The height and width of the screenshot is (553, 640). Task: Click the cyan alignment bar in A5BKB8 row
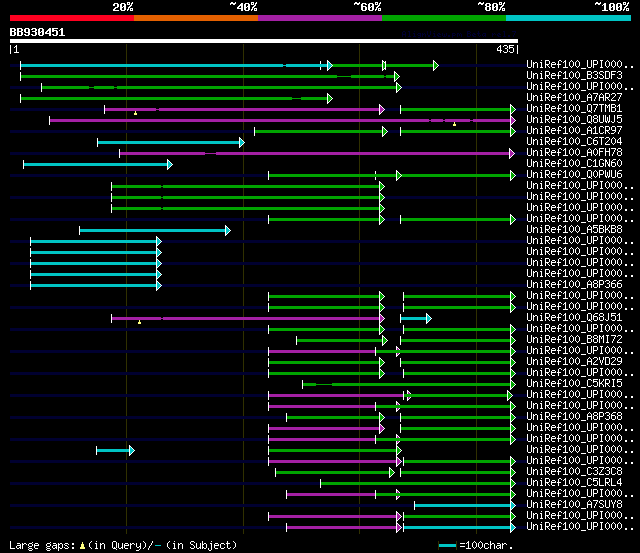(153, 231)
